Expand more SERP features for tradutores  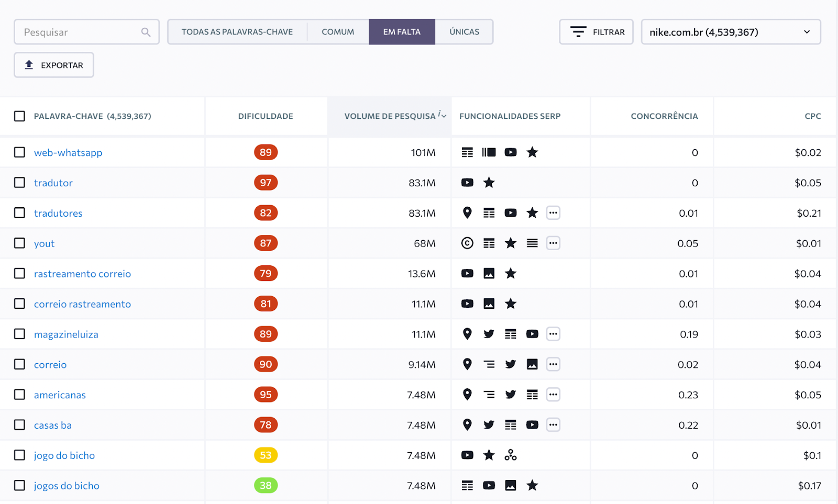553,213
